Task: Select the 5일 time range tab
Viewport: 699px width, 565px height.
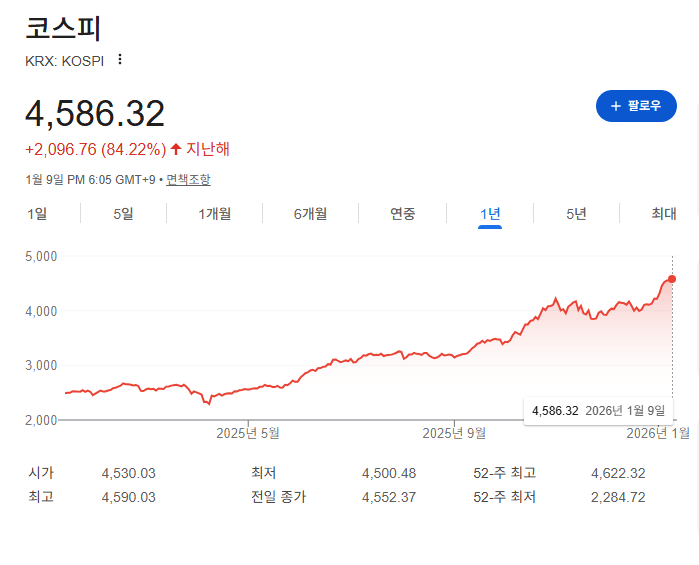Action: [123, 213]
